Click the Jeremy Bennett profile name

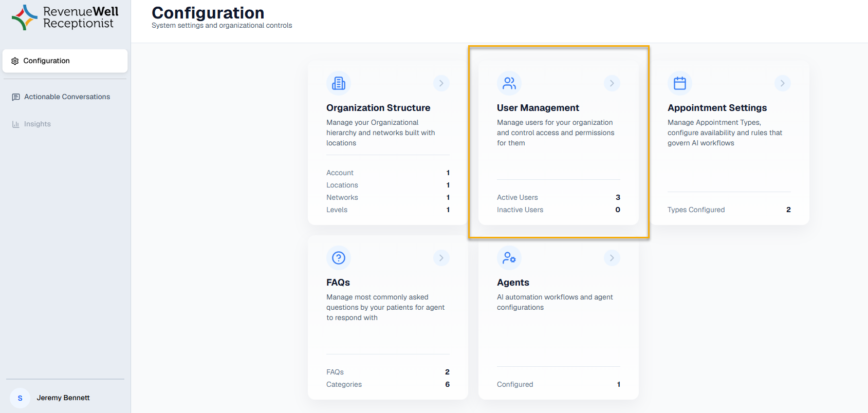pos(63,398)
